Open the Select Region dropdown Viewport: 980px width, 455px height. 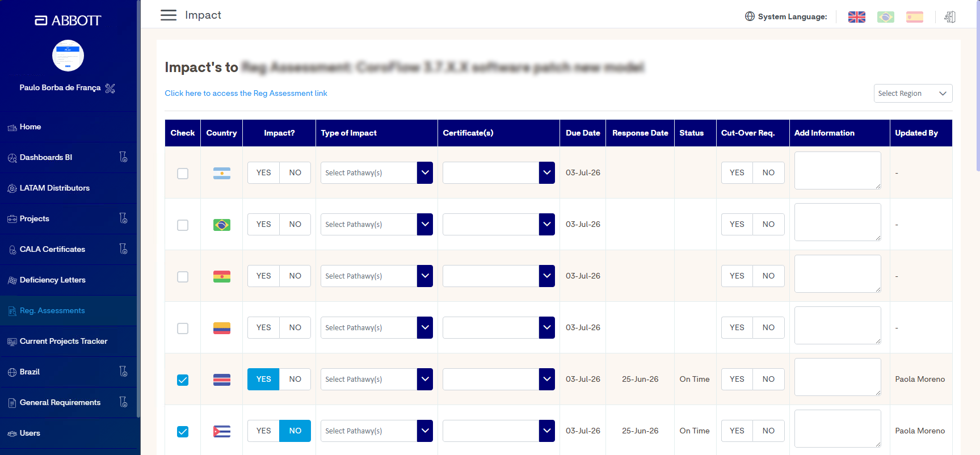click(912, 93)
